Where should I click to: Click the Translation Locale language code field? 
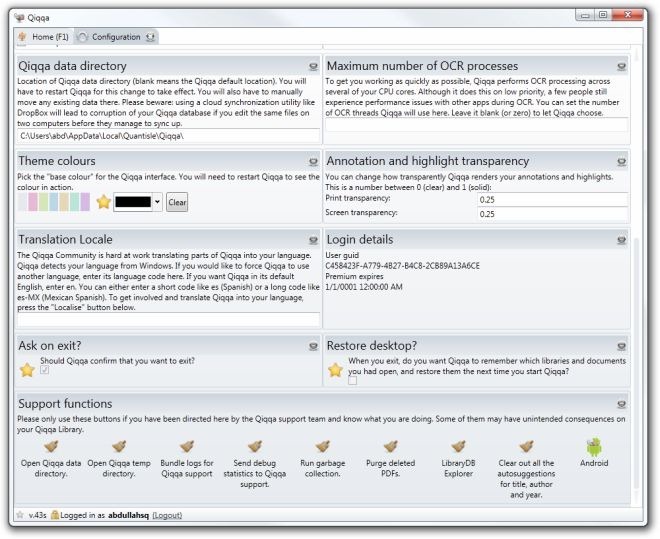pyautogui.click(x=168, y=320)
